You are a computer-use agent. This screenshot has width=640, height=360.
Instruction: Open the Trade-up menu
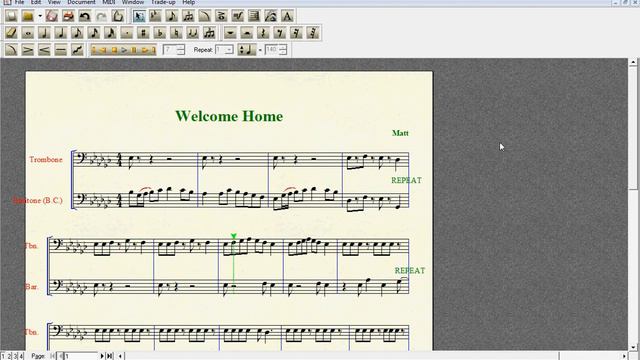[163, 2]
